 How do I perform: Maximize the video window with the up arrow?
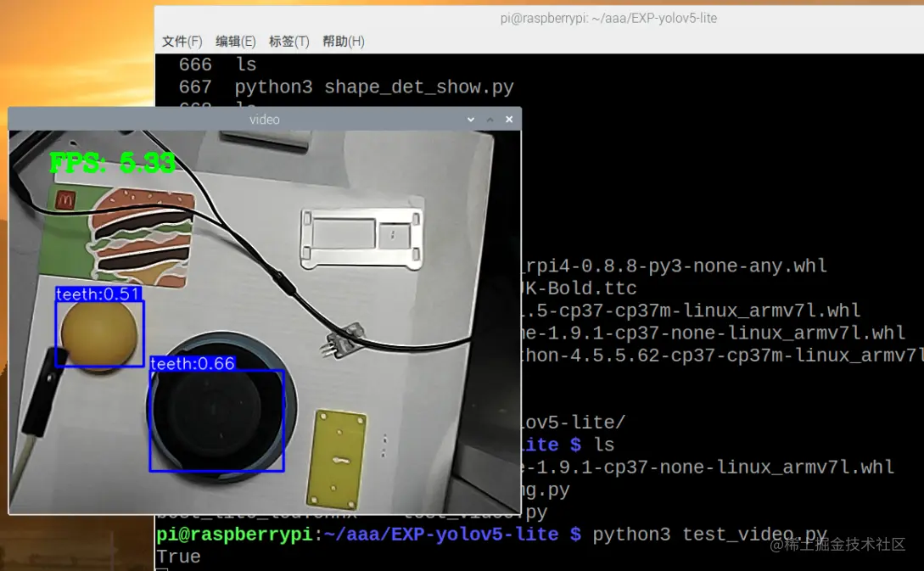[490, 120]
